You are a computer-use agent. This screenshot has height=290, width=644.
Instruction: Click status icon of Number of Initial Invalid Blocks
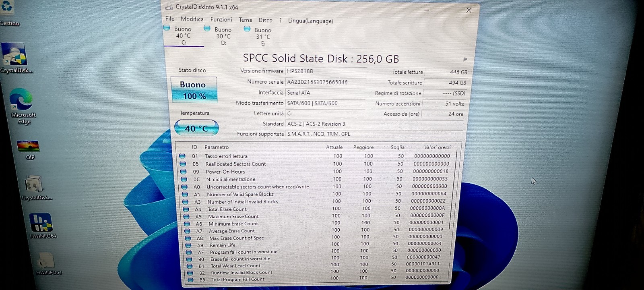coord(185,201)
